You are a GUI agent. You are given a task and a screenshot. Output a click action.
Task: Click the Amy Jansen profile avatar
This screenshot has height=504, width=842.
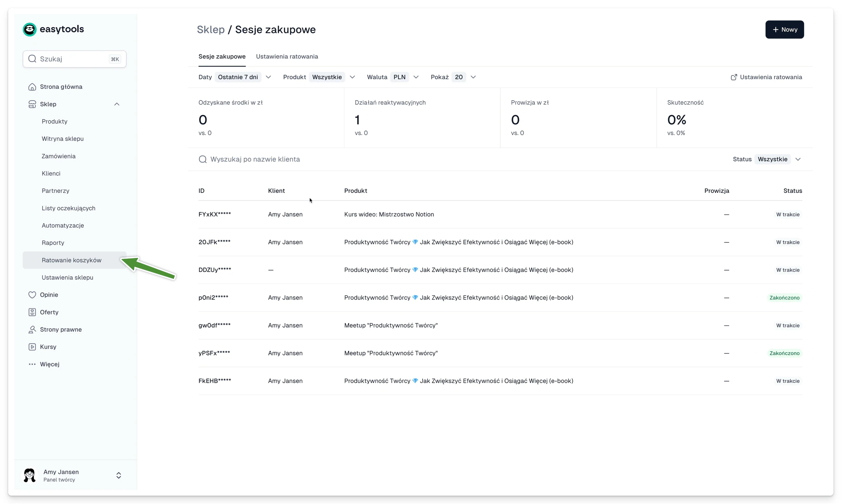point(29,475)
